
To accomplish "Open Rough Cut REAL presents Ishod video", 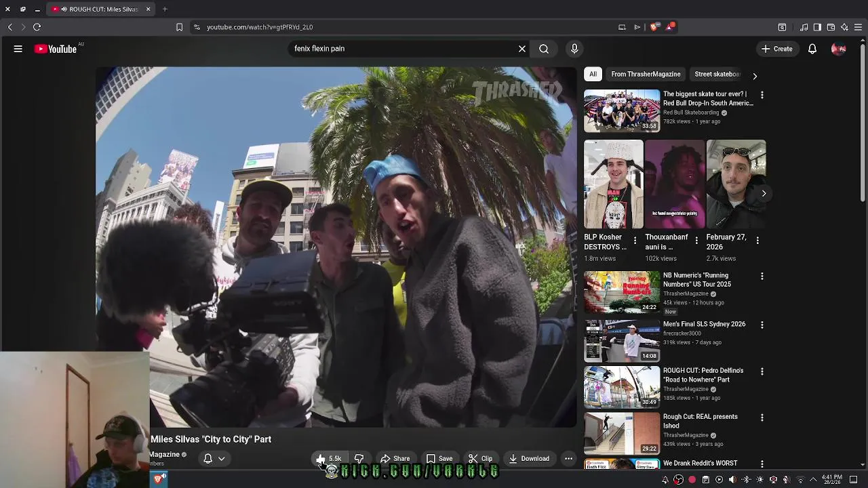I will pyautogui.click(x=700, y=421).
